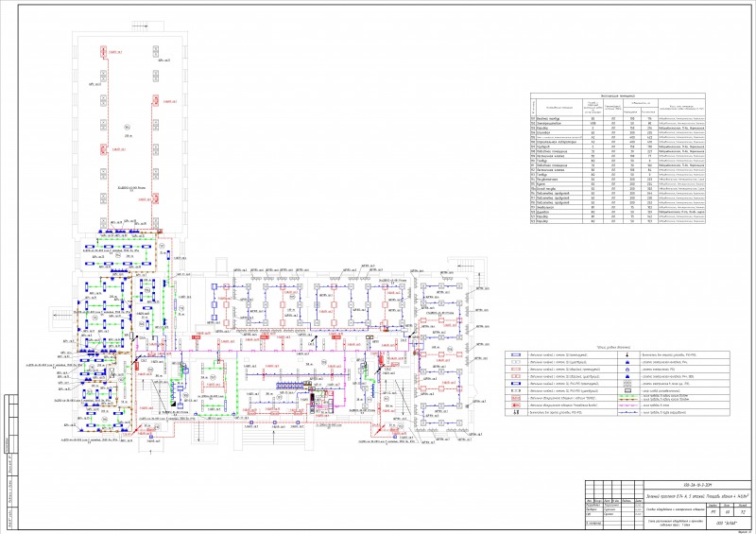Click the dark blue cable line sample in the legend
Screen dimensions: 756x534
(x=628, y=412)
